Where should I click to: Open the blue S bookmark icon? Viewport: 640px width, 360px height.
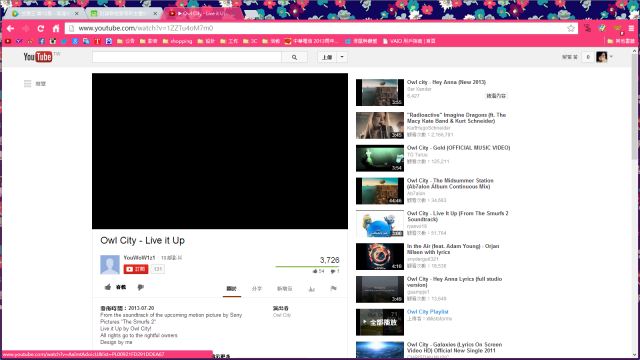pyautogui.click(x=75, y=41)
